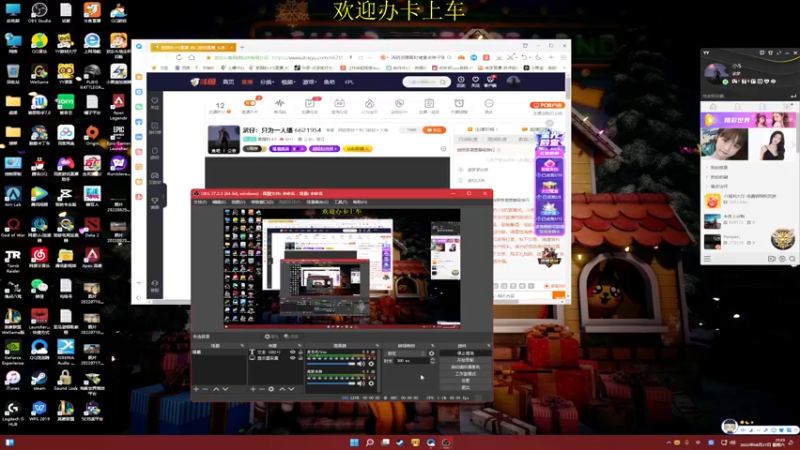
Task: Move selected scene up in Scenes panel
Action: [x=216, y=389]
